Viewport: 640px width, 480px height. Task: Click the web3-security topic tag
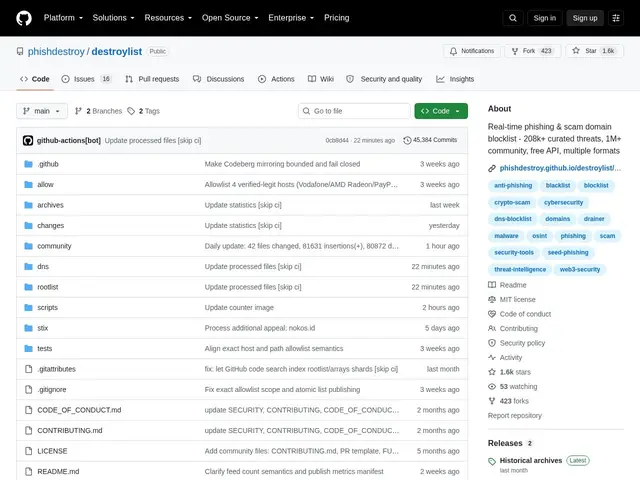coord(580,269)
